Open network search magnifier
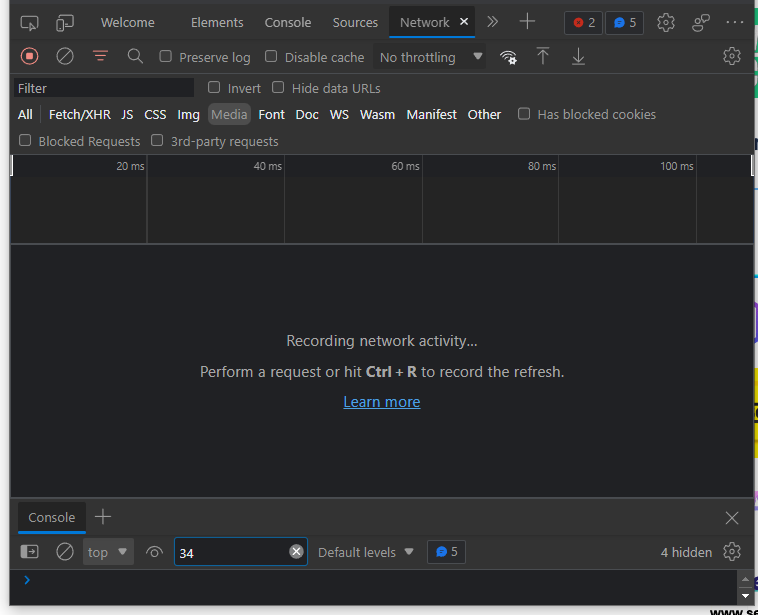The image size is (758, 615). (135, 57)
